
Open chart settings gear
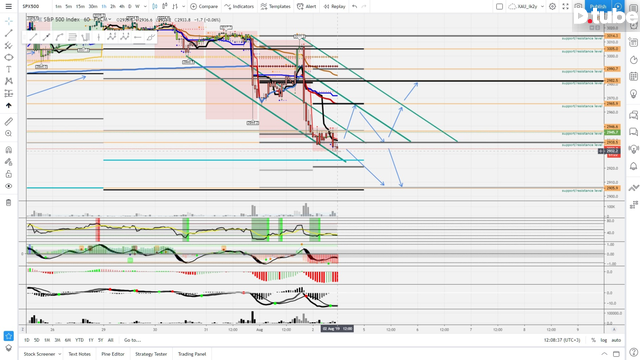(x=552, y=7)
